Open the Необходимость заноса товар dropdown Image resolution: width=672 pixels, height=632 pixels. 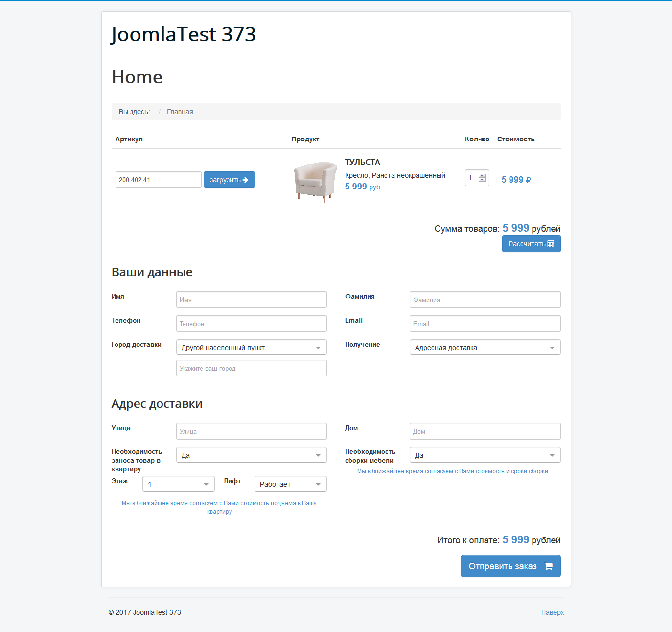(x=318, y=455)
